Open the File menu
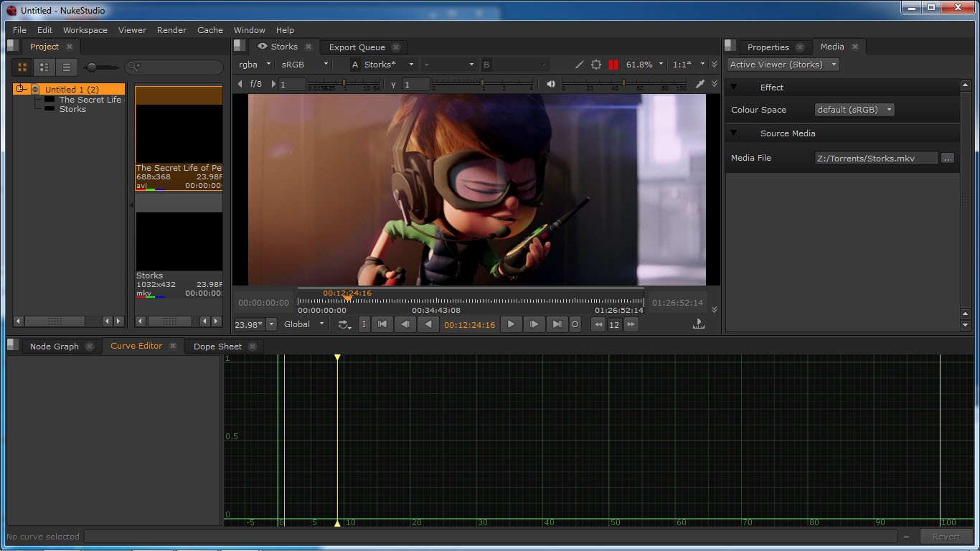This screenshot has width=980, height=551. click(19, 30)
